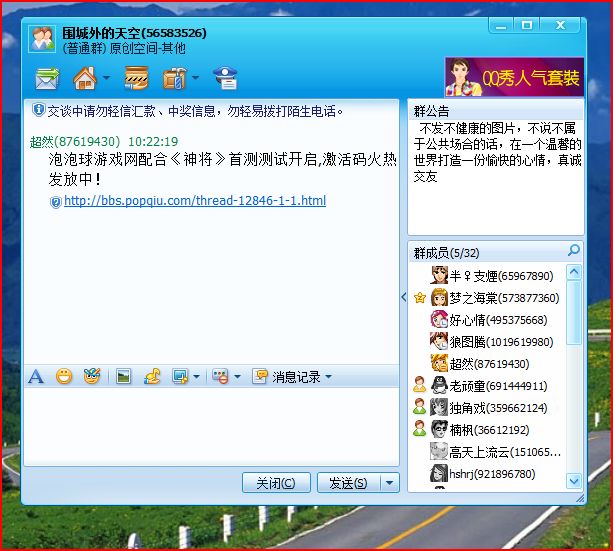
Task: Open the group space house icon
Action: point(85,78)
